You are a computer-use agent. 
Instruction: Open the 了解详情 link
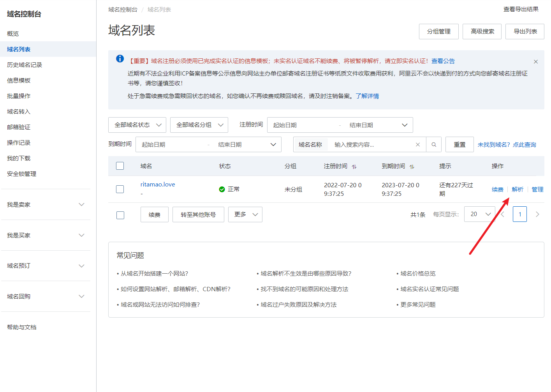[367, 96]
